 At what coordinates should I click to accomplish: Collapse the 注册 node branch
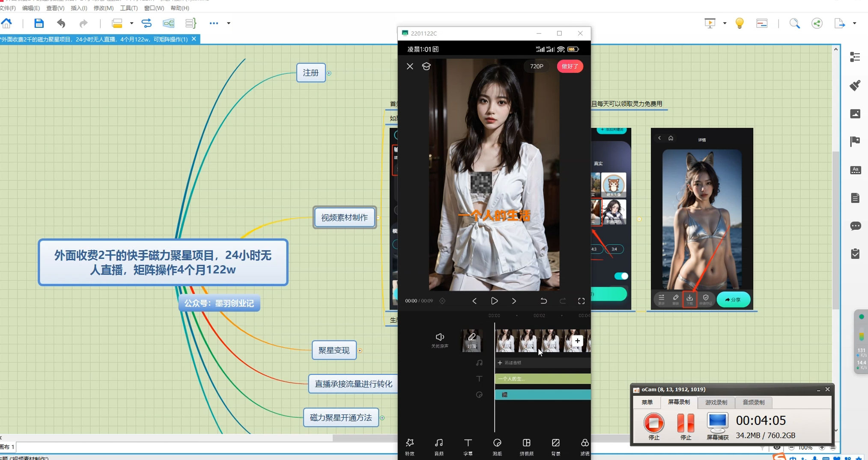(329, 73)
